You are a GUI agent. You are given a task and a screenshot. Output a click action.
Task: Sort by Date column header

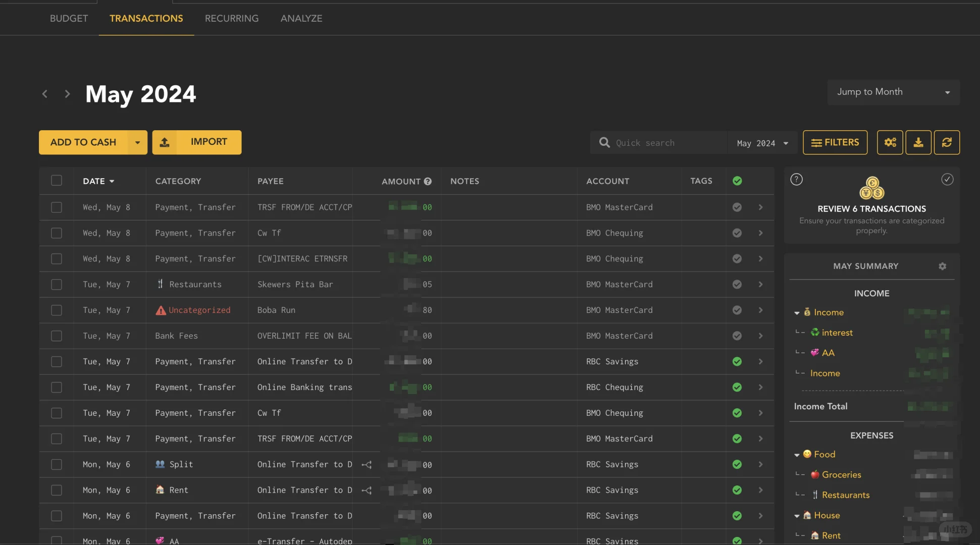coord(98,181)
